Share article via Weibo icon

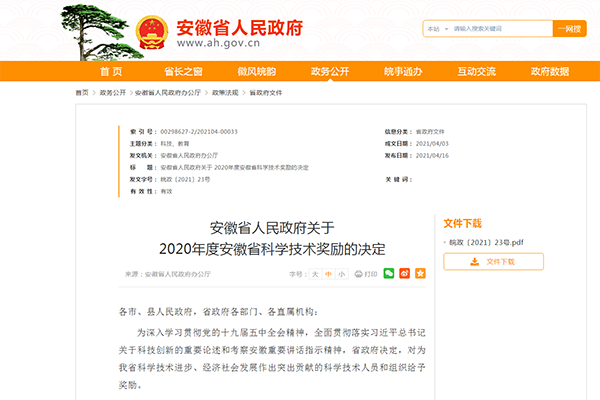coord(403,272)
